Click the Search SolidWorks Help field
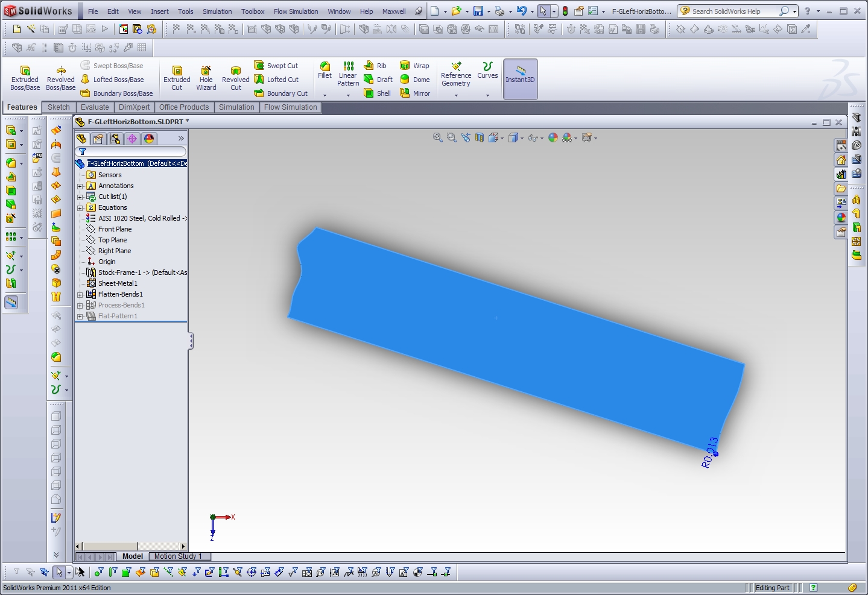Screen dimensions: 868x595 pyautogui.click(x=733, y=11)
